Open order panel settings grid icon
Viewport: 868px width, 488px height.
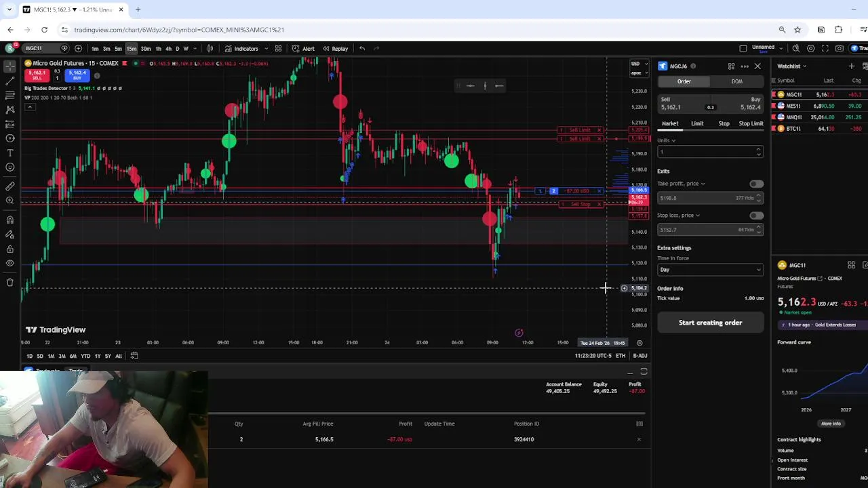[x=731, y=66]
